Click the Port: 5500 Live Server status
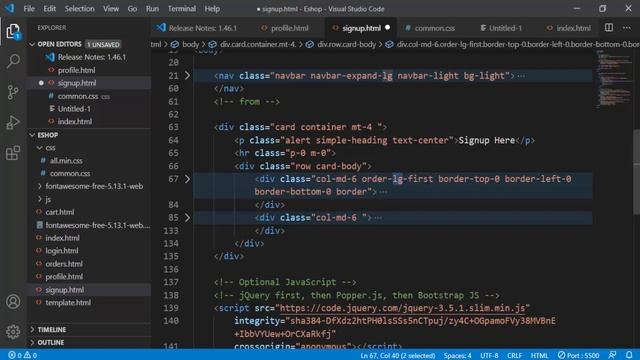 pos(578,355)
